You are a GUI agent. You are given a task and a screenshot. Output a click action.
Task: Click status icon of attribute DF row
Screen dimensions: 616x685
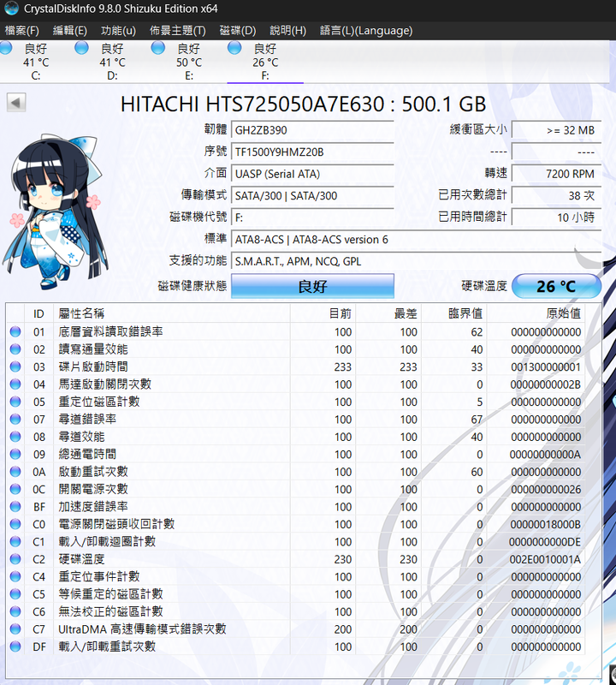pos(15,646)
